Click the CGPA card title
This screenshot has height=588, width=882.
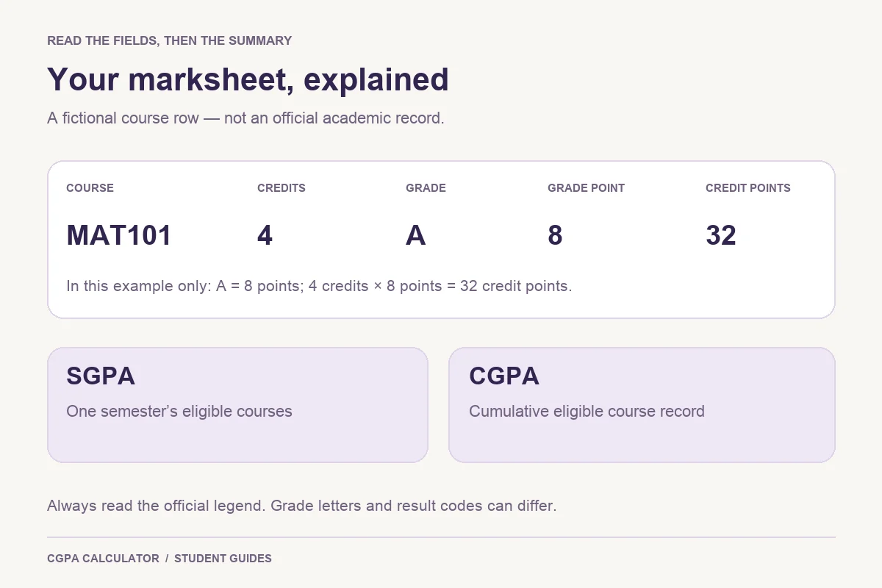(x=504, y=376)
